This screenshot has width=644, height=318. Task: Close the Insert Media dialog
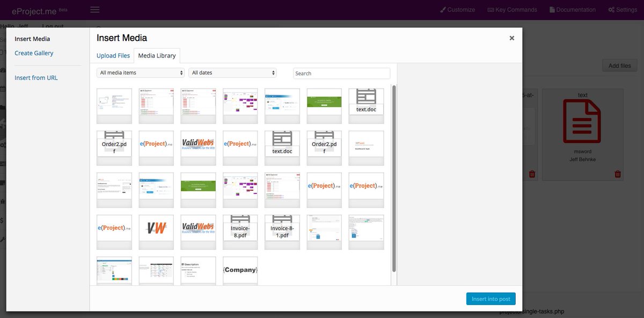point(512,38)
